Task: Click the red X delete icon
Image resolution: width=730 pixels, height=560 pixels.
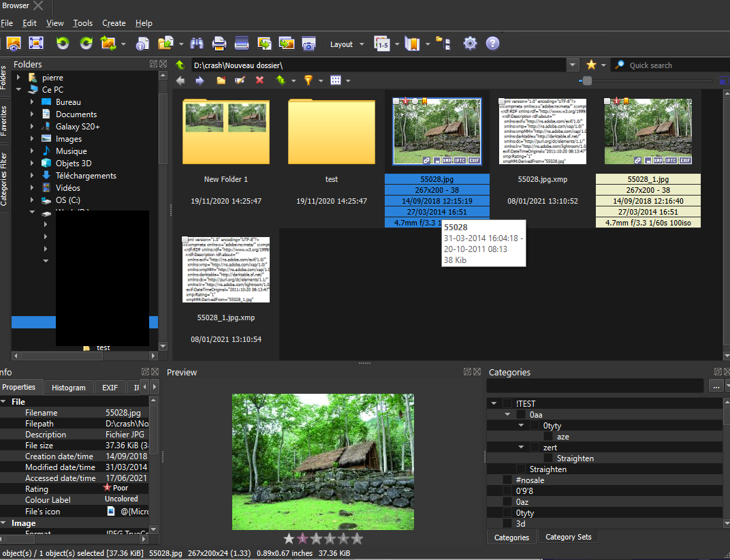Action: tap(259, 80)
